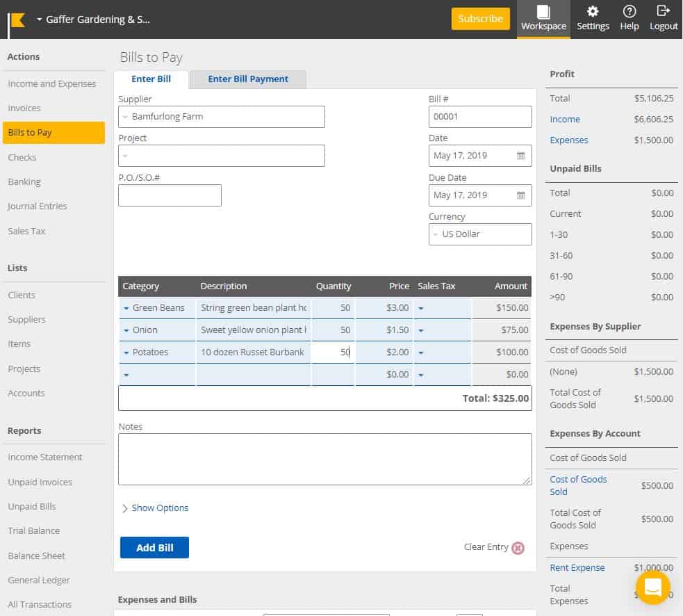The width and height of the screenshot is (683, 616).
Task: Open the chat support bubble icon
Action: tap(652, 587)
